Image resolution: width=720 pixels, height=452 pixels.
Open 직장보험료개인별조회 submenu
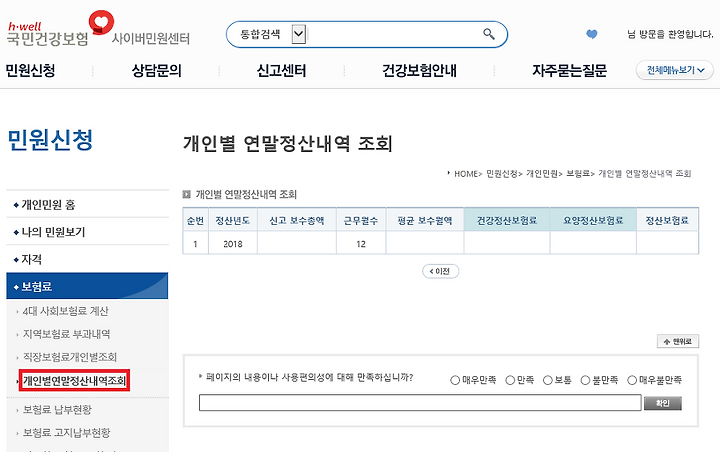tap(70, 357)
